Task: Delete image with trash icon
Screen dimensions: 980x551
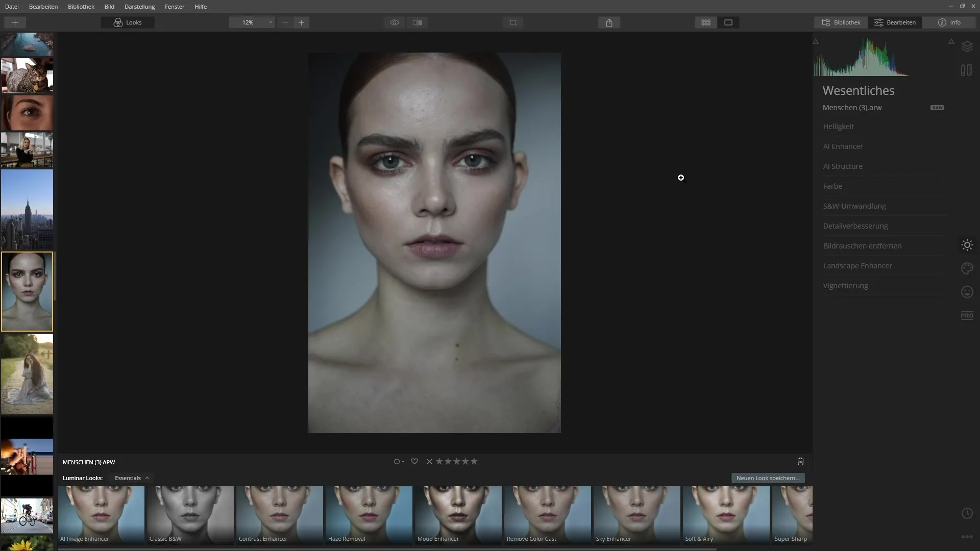Action: 800,462
